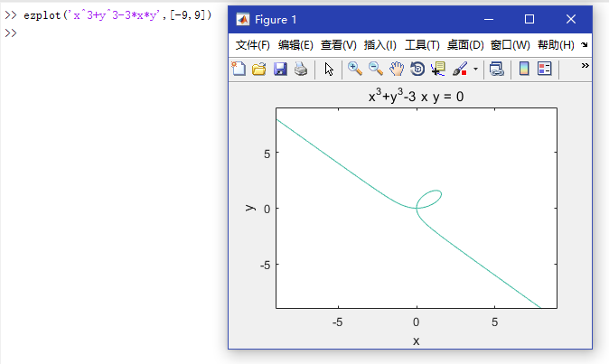
Task: Click the x axis label below the plot
Action: click(416, 341)
